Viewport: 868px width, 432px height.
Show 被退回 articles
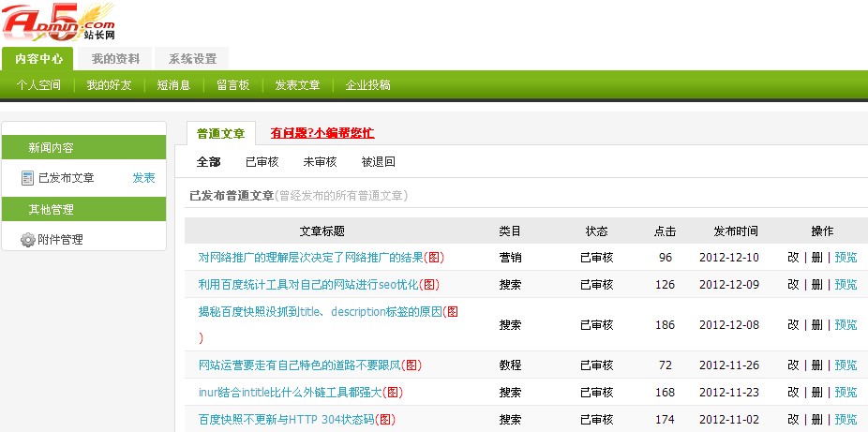pos(378,162)
